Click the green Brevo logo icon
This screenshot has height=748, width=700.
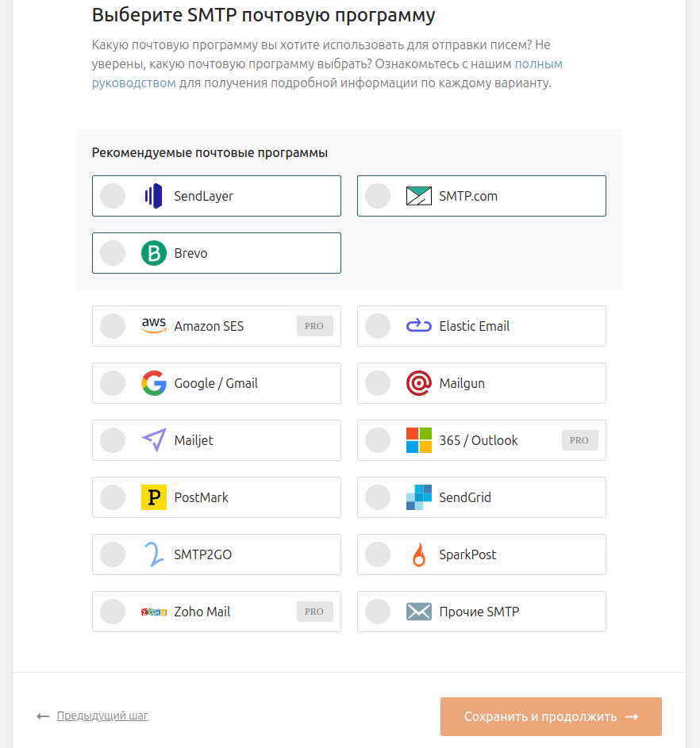(x=153, y=253)
